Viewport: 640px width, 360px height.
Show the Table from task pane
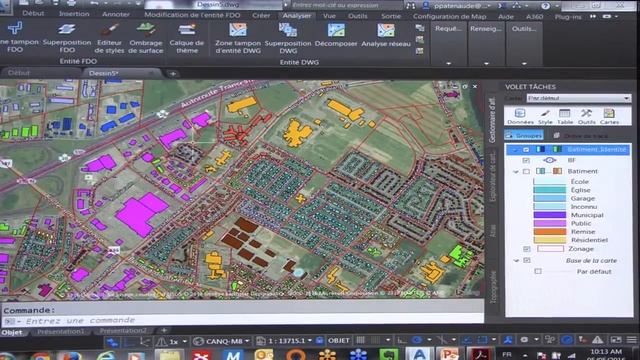tap(565, 116)
